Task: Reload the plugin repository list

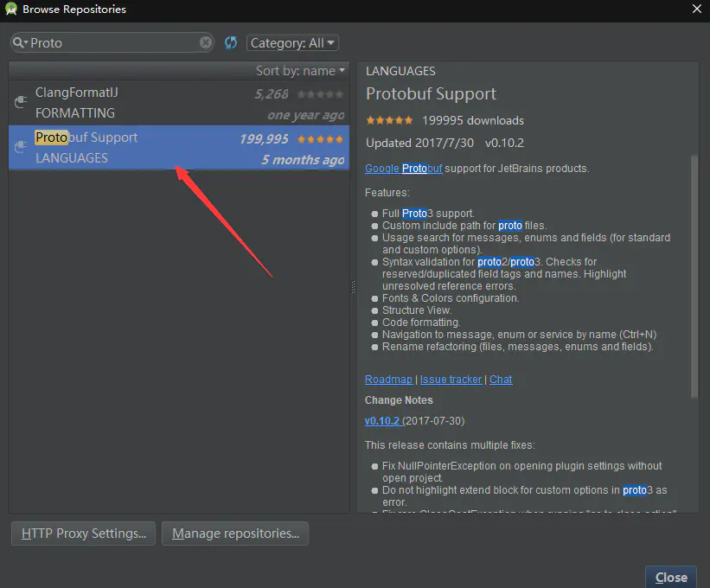Action: point(231,42)
